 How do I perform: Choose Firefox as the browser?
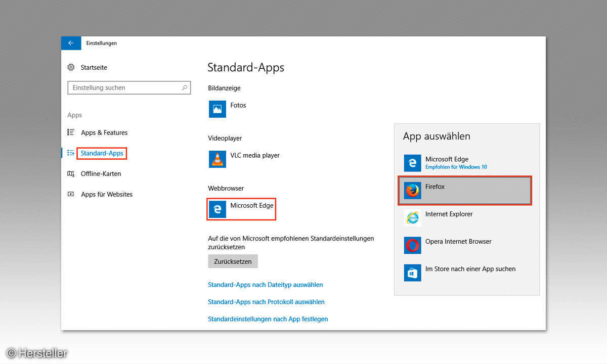pyautogui.click(x=465, y=190)
